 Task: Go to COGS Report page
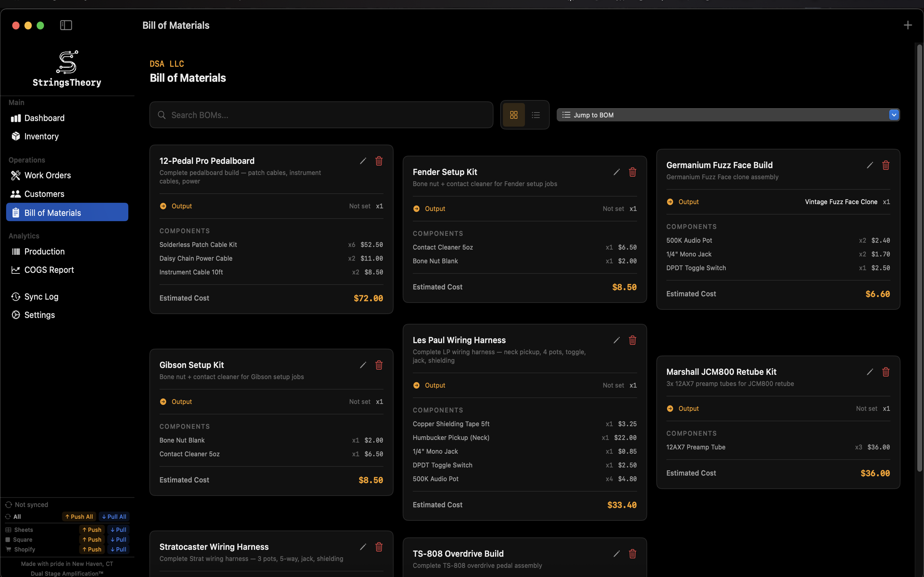pyautogui.click(x=49, y=270)
